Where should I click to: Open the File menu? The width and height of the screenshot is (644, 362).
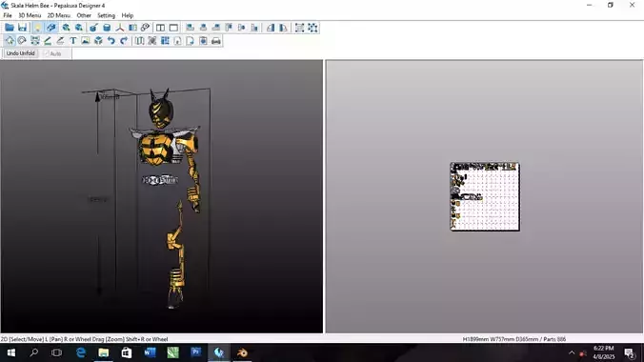8,15
